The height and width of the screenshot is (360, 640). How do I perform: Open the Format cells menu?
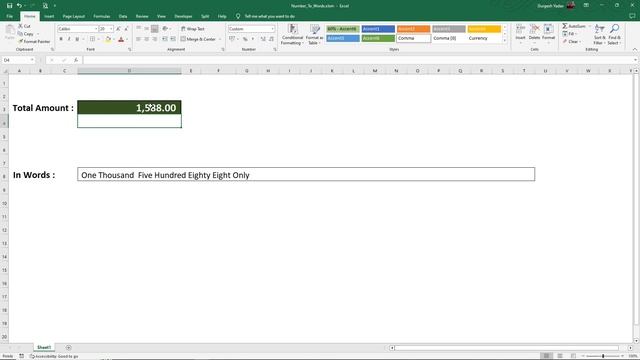pos(548,33)
